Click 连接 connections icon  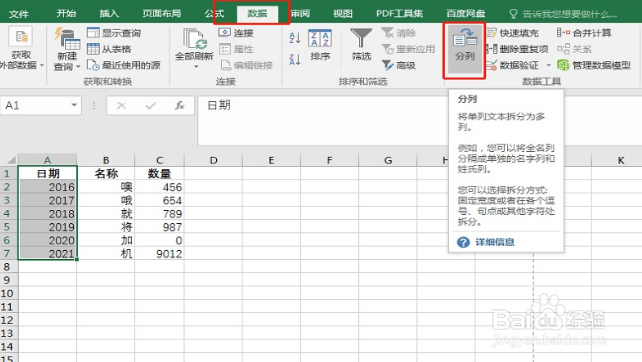[x=224, y=32]
